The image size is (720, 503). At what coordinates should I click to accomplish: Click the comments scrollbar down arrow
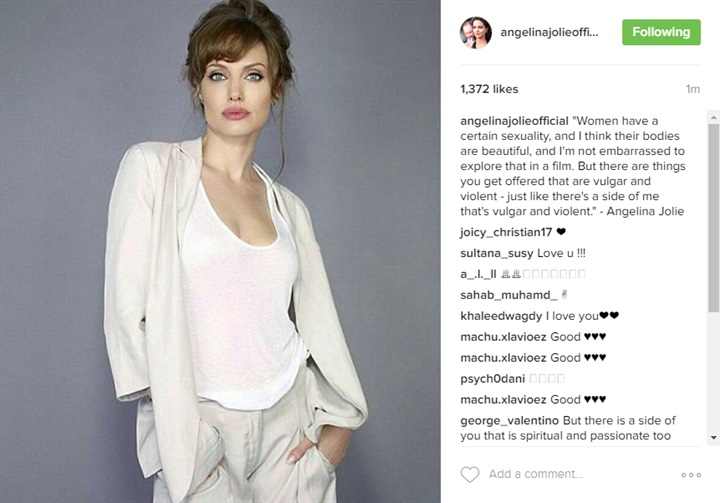point(714,438)
